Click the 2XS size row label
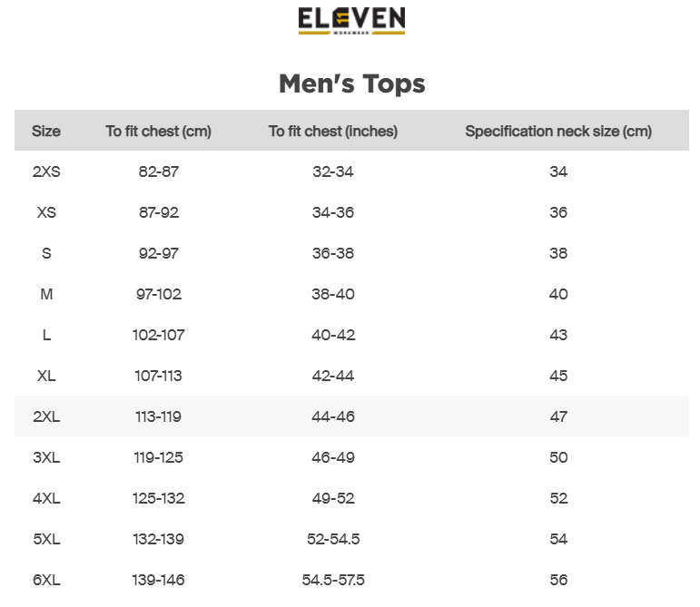 pos(46,171)
